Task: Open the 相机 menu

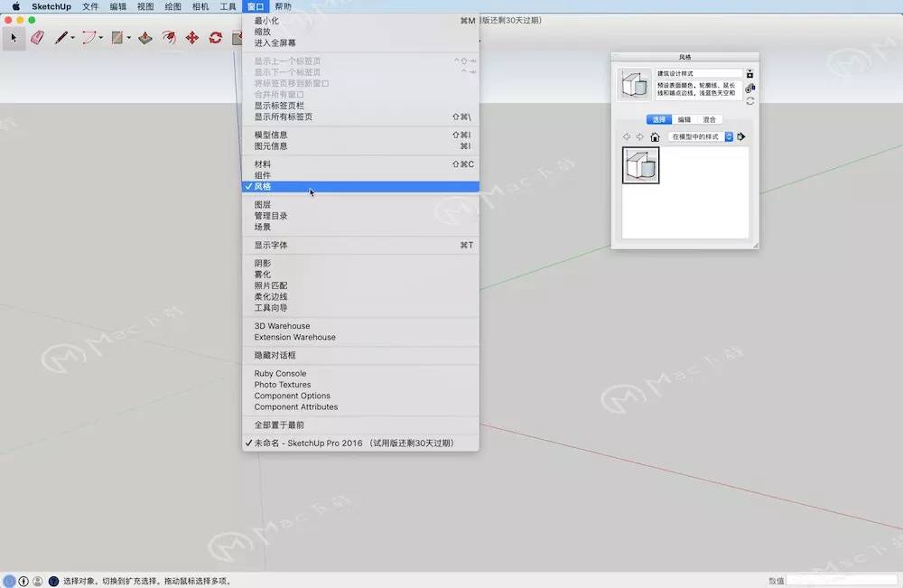Action: [200, 6]
